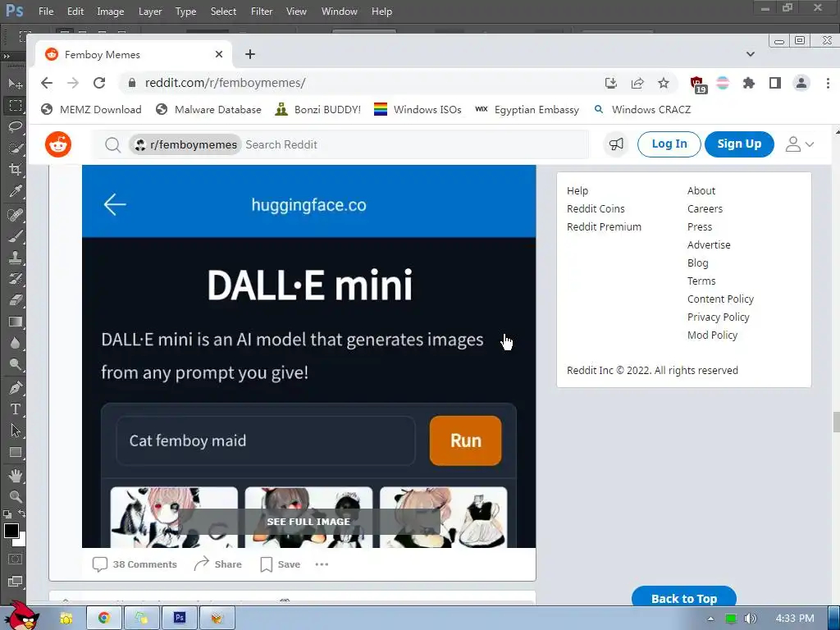The width and height of the screenshot is (840, 630).
Task: Select the Blur tool
Action: 15,343
